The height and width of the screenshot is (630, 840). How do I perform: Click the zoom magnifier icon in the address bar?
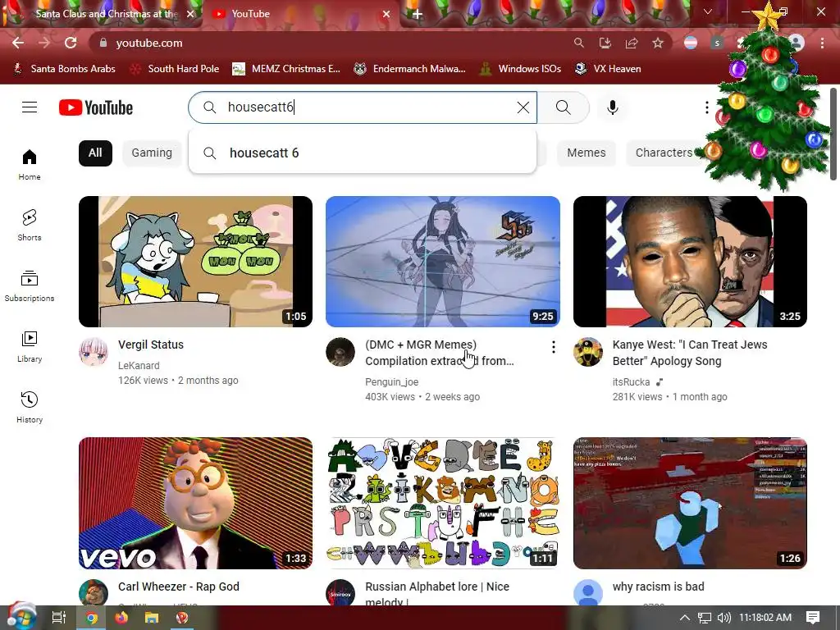coord(579,43)
